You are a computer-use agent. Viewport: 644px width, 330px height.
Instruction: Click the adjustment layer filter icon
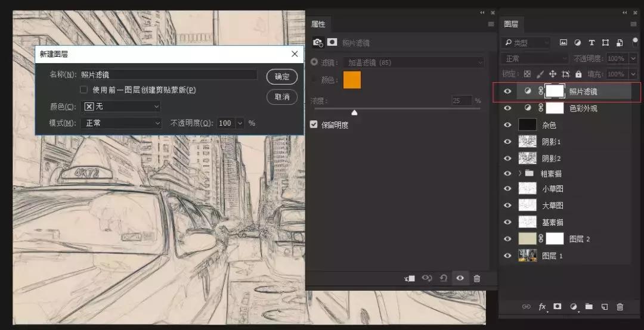click(577, 43)
